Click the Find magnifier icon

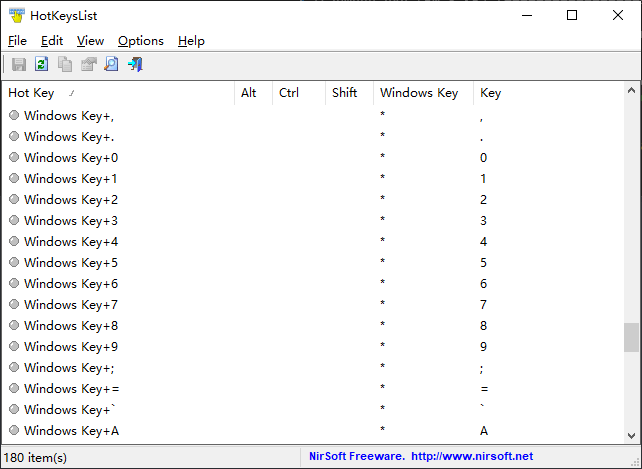(x=111, y=65)
